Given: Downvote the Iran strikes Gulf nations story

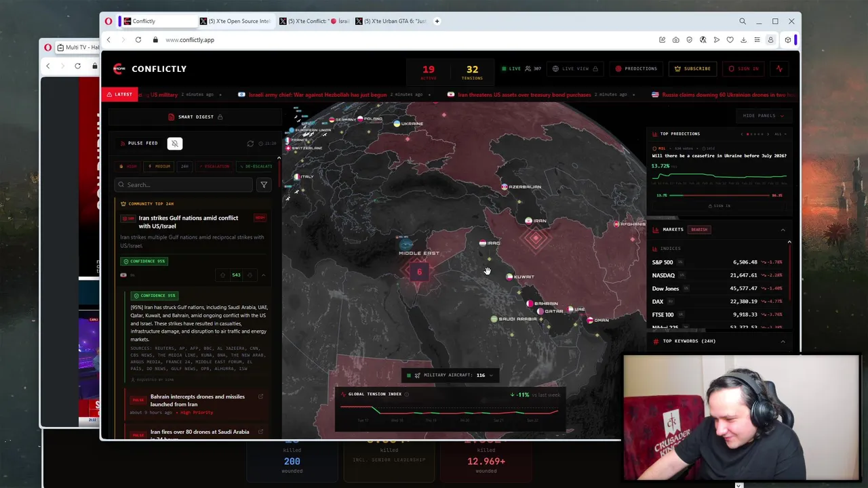Looking at the screenshot, I should click(x=250, y=275).
